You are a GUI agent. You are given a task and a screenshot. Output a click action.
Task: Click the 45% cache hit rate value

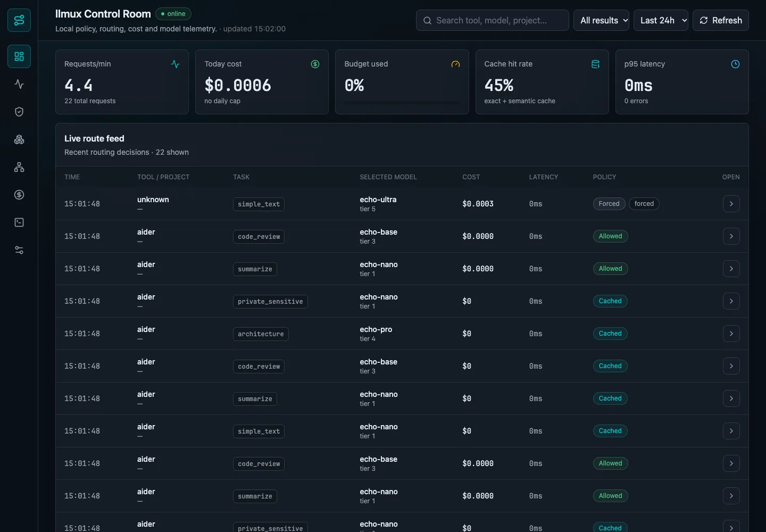[499, 85]
